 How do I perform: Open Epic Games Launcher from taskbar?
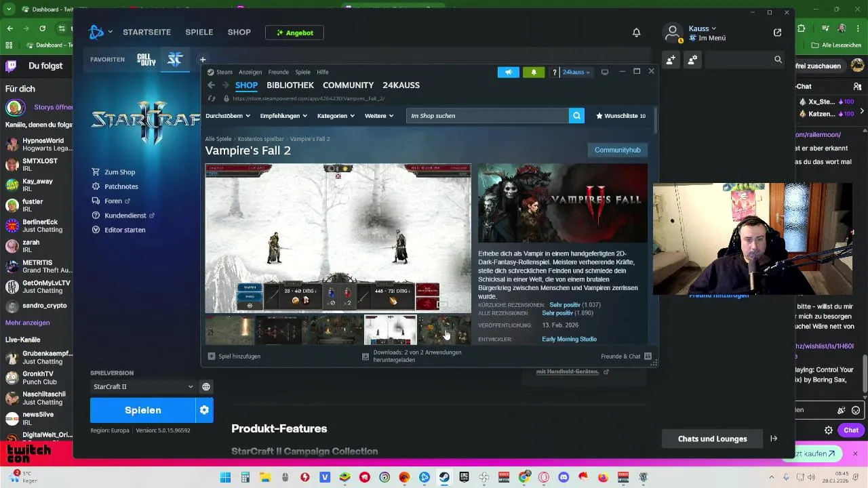click(464, 477)
